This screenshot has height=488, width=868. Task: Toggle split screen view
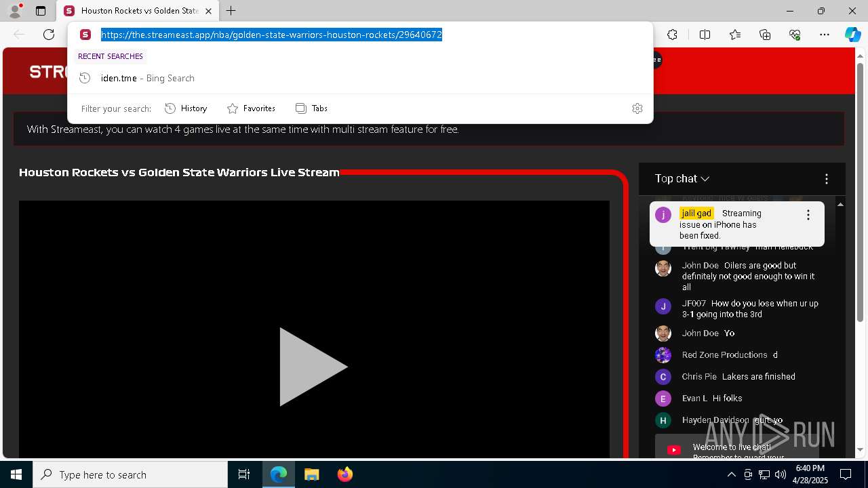tap(705, 35)
